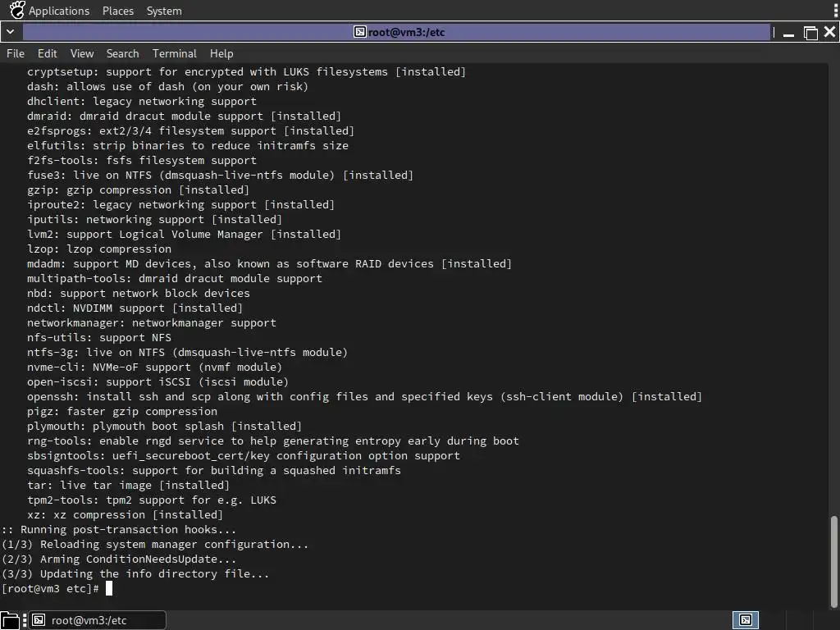Open the Applications menu
The image size is (840, 630).
pyautogui.click(x=59, y=11)
